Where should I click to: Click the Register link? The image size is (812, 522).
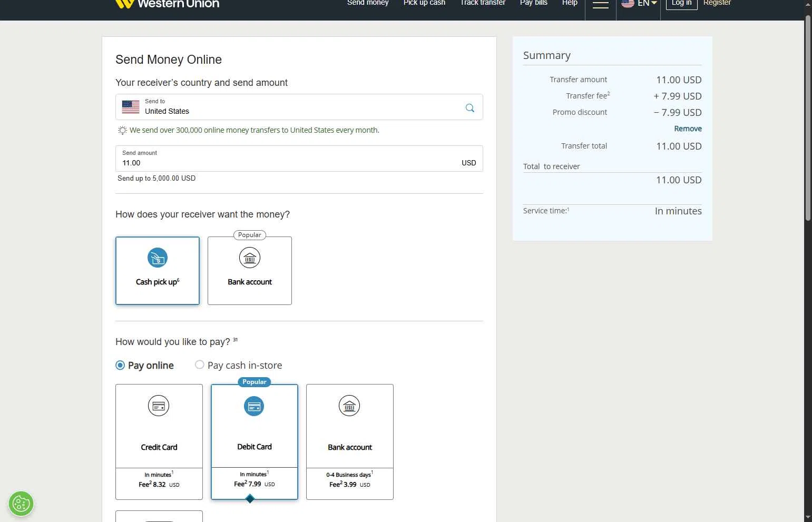pos(717,3)
